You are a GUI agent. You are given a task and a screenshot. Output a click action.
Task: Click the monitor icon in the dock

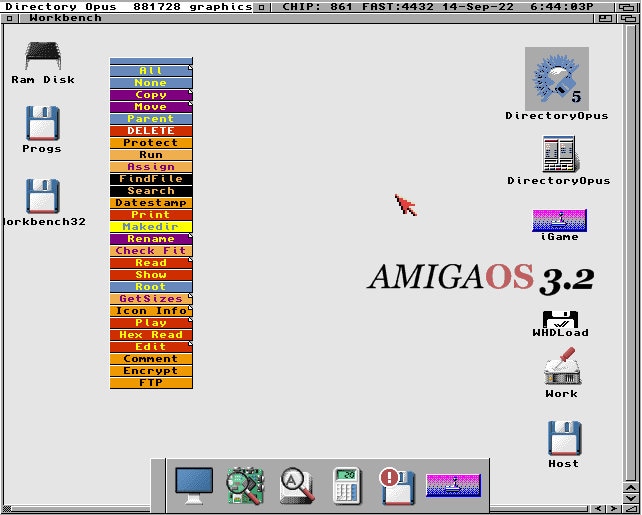pyautogui.click(x=194, y=486)
